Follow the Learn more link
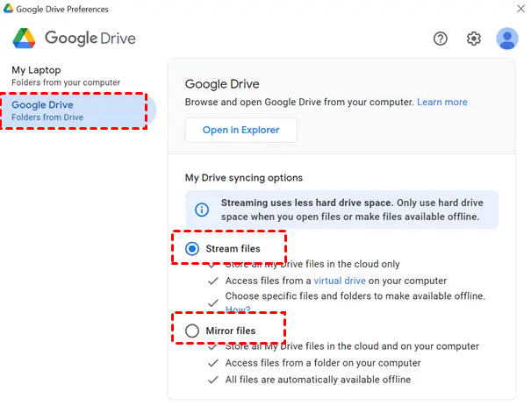This screenshot has width=531, height=420. (442, 102)
